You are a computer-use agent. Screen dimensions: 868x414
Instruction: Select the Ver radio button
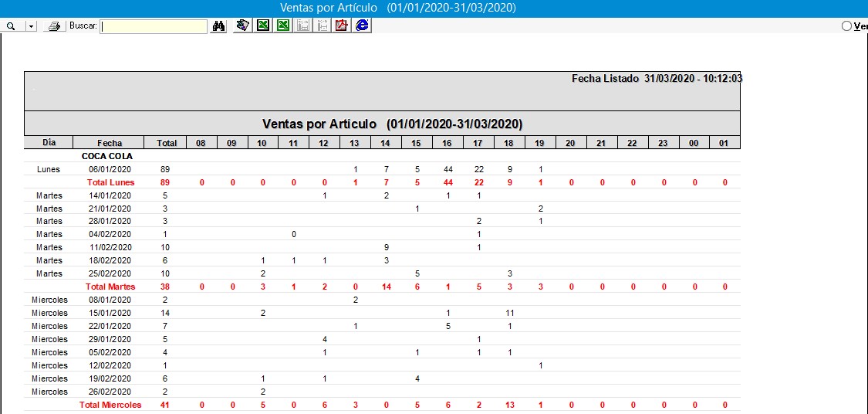point(846,26)
